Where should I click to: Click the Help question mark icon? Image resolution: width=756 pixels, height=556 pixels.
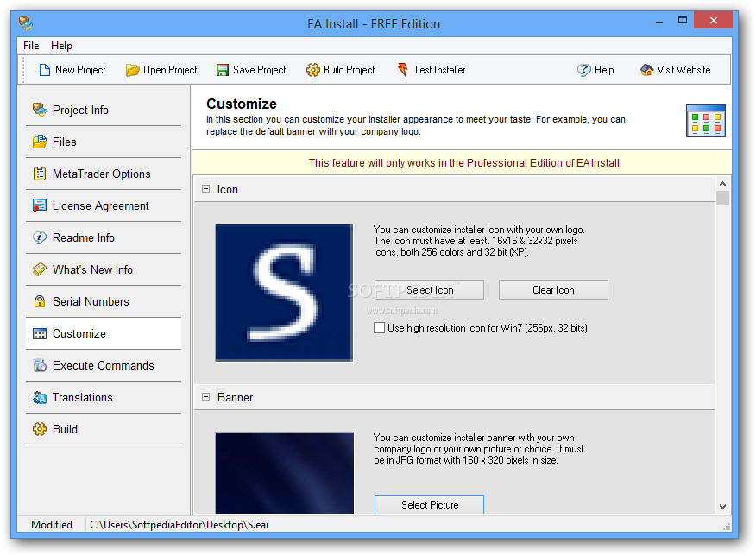pyautogui.click(x=583, y=70)
